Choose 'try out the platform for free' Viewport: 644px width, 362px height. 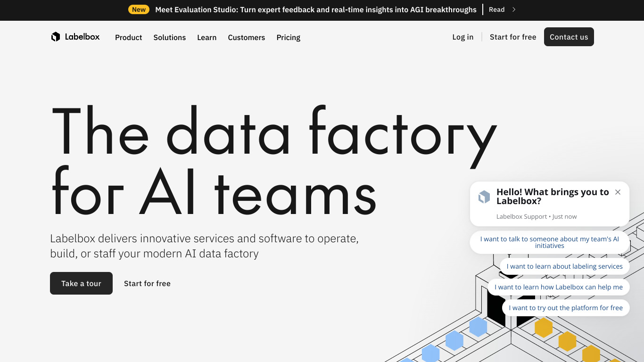(566, 308)
